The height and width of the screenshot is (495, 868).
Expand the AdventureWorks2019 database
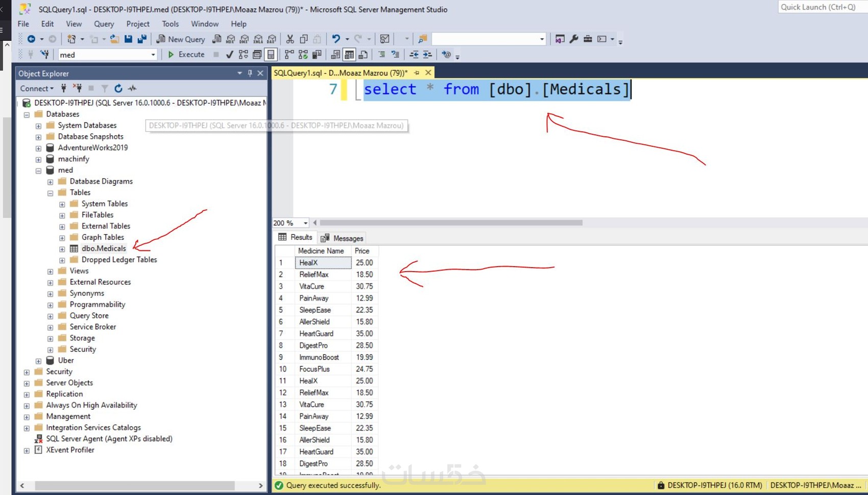tap(38, 148)
